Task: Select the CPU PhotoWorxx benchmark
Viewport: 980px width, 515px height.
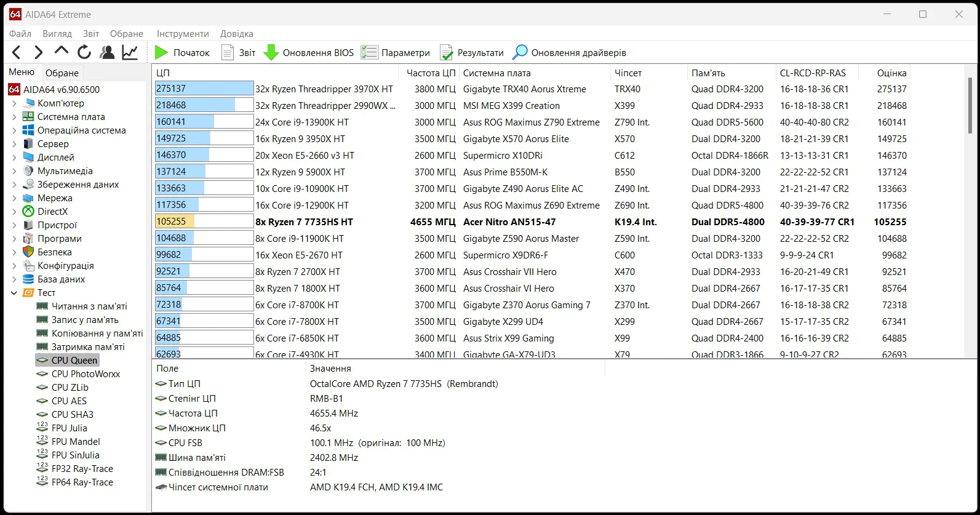Action: pos(78,374)
